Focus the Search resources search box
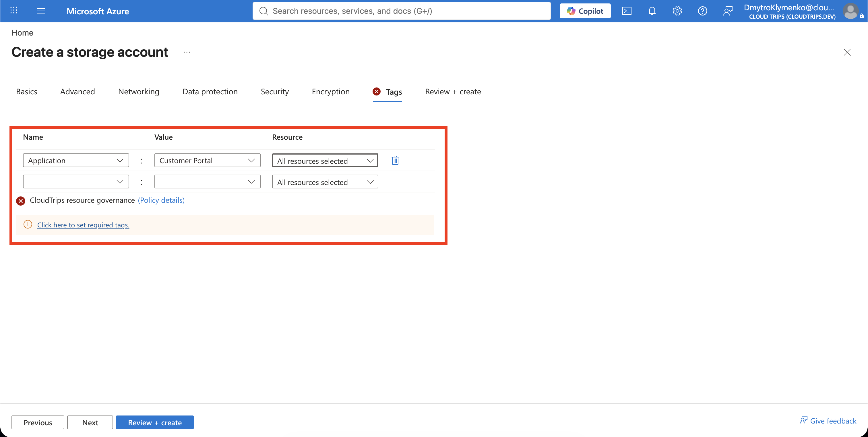 [x=402, y=11]
